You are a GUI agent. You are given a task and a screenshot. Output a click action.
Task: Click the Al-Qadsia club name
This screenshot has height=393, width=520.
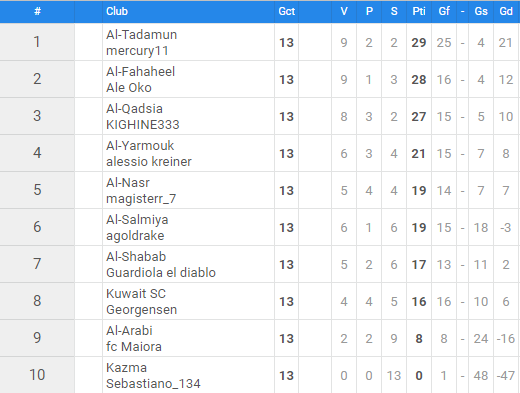[x=134, y=109]
